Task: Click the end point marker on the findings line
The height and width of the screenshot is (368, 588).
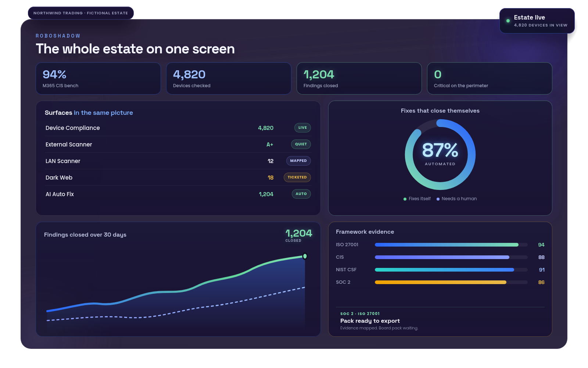Action: tap(305, 256)
